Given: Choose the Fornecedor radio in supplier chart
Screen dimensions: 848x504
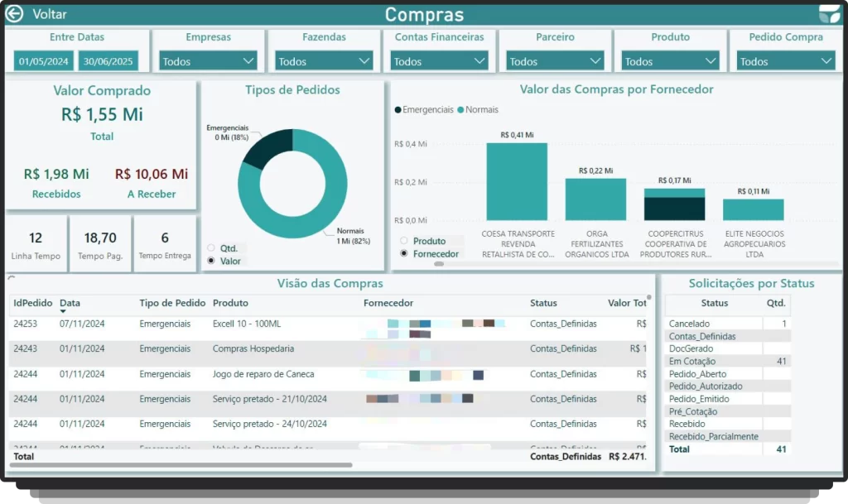Looking at the screenshot, I should [404, 254].
